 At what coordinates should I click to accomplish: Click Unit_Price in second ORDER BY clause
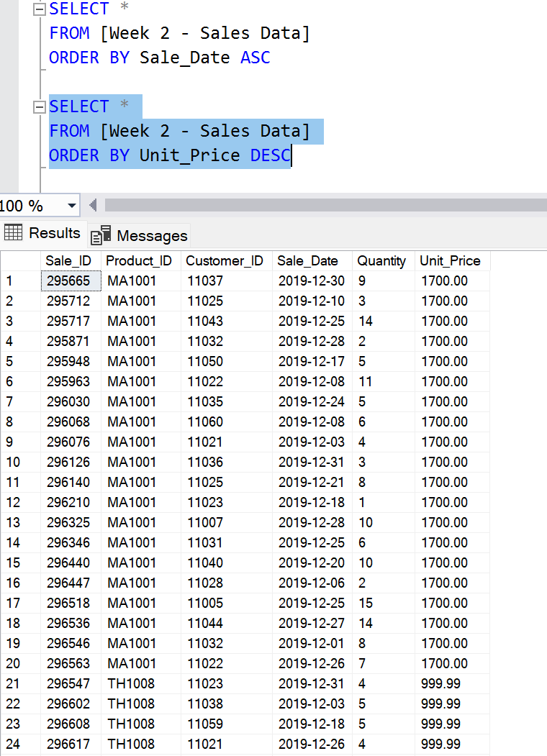coord(189,156)
